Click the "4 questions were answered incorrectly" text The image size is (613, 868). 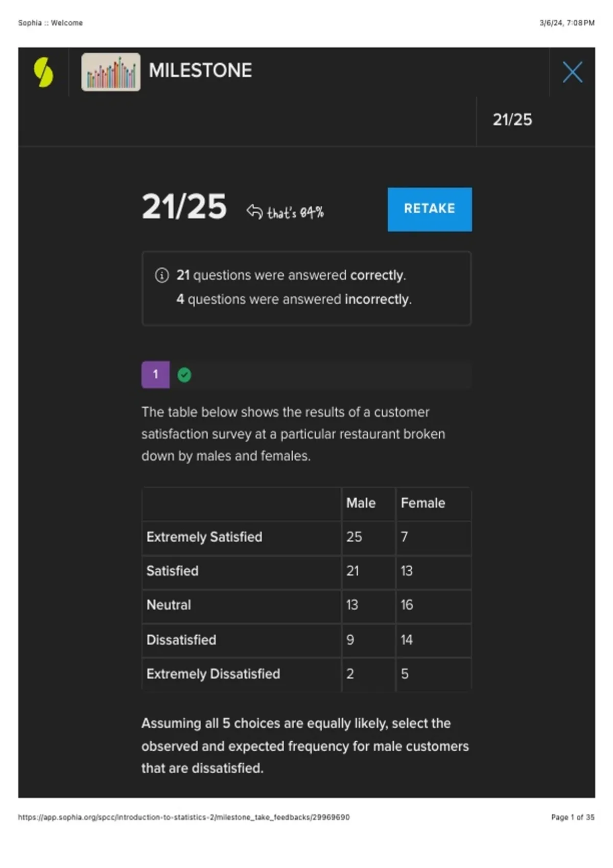point(294,300)
